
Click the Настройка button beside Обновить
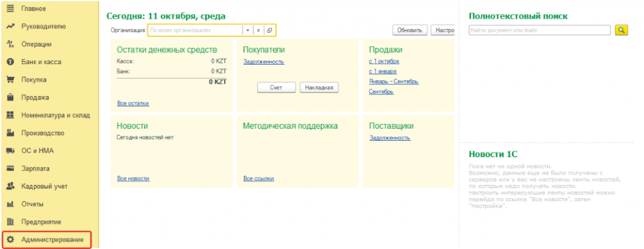(443, 30)
